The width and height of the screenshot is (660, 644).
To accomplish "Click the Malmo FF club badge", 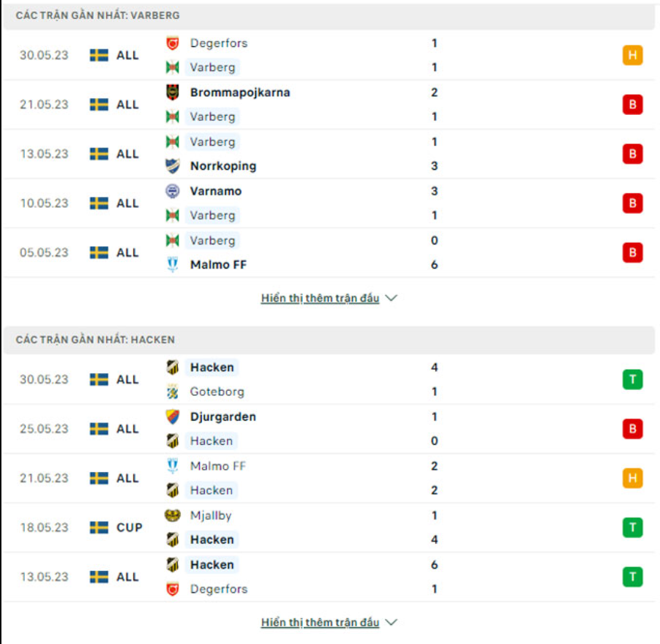I will [x=171, y=264].
